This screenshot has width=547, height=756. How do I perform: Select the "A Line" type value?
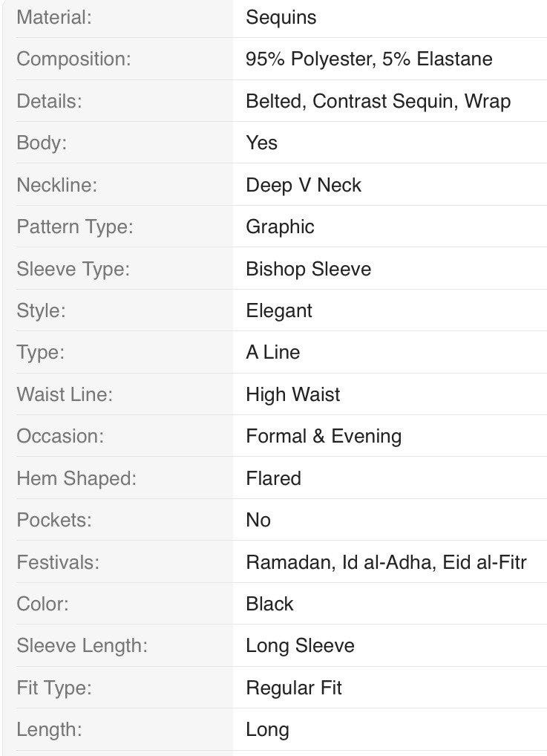point(272,352)
